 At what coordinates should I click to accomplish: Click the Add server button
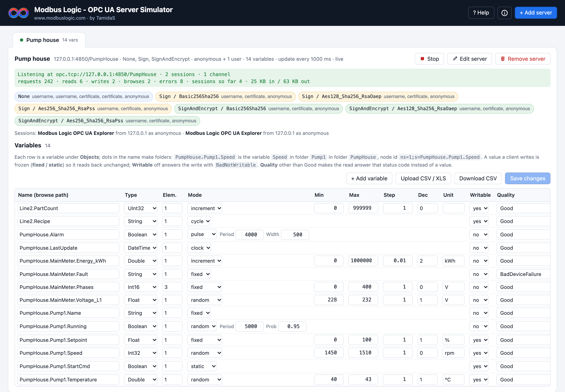point(536,13)
